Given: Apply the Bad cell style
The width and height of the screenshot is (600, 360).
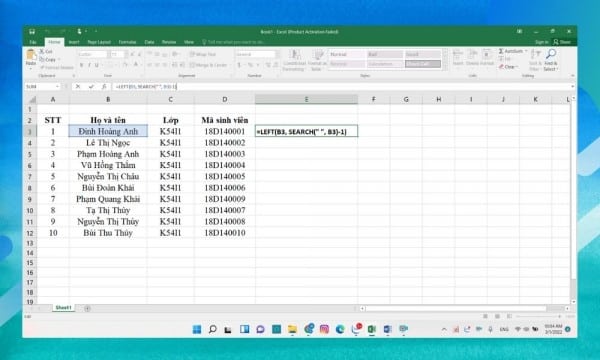Looking at the screenshot, I should click(x=385, y=54).
